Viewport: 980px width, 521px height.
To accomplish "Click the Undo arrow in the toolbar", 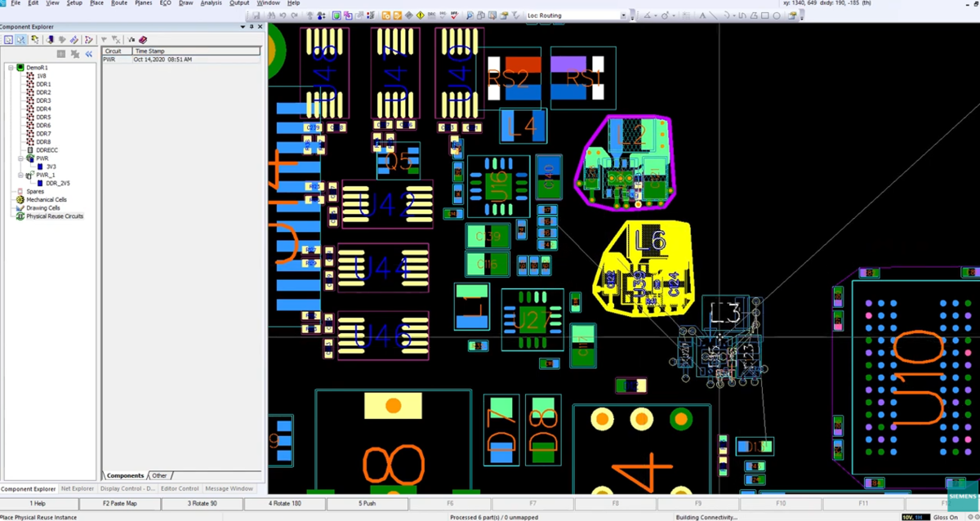I will click(283, 16).
